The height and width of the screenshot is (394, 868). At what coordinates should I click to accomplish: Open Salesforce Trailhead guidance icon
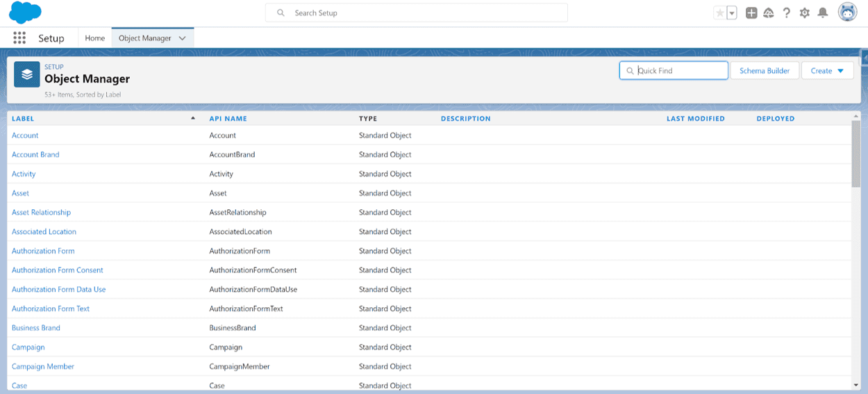click(769, 13)
